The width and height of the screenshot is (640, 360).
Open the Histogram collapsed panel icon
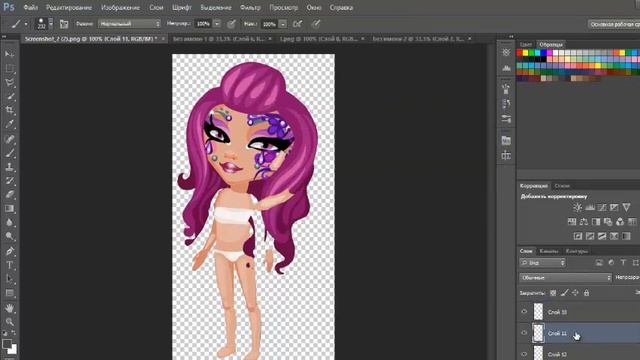point(506,68)
